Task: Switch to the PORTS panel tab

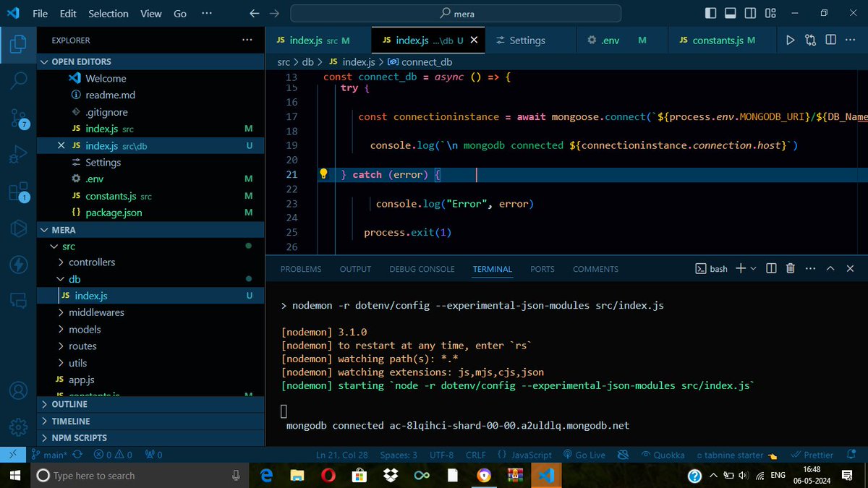Action: click(x=542, y=269)
